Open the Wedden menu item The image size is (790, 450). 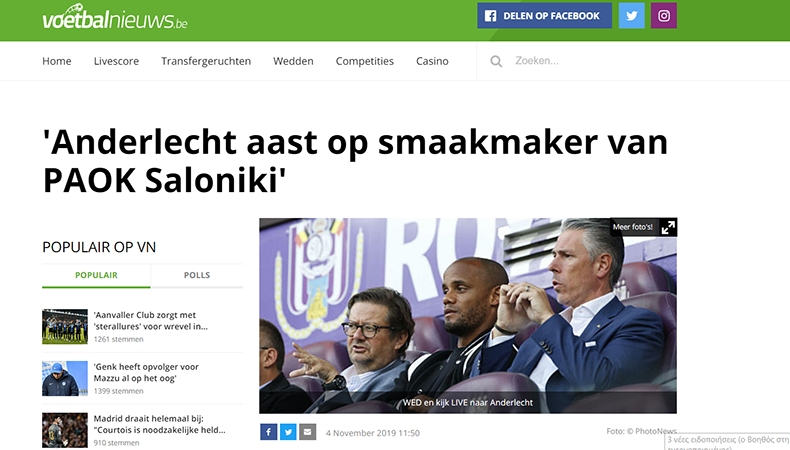point(293,61)
